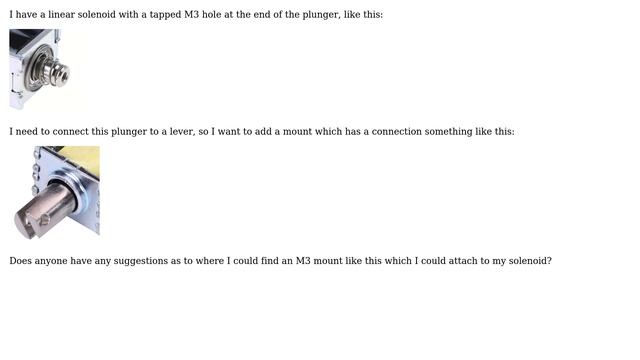Click the cross-hole in the slotted plunger image
This screenshot has height=360, width=640.
pos(44,221)
